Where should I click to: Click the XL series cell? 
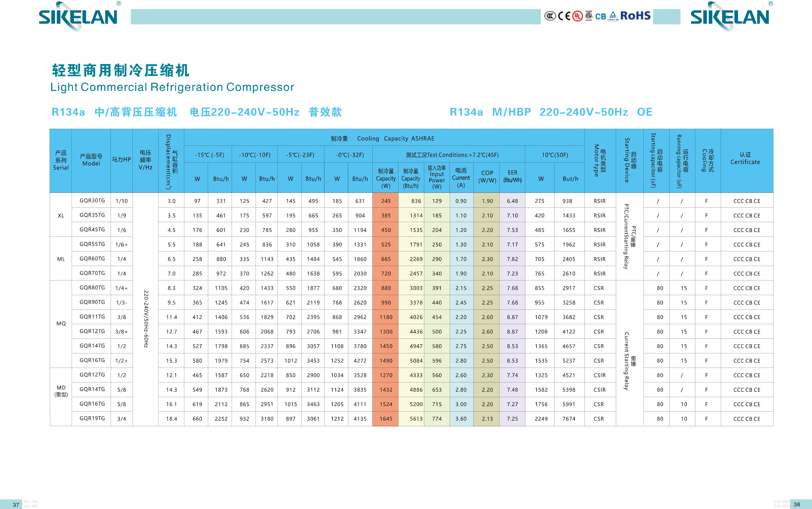61,216
